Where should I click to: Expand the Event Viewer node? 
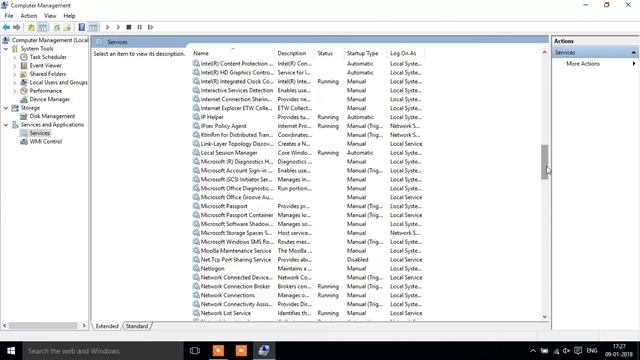click(x=15, y=66)
